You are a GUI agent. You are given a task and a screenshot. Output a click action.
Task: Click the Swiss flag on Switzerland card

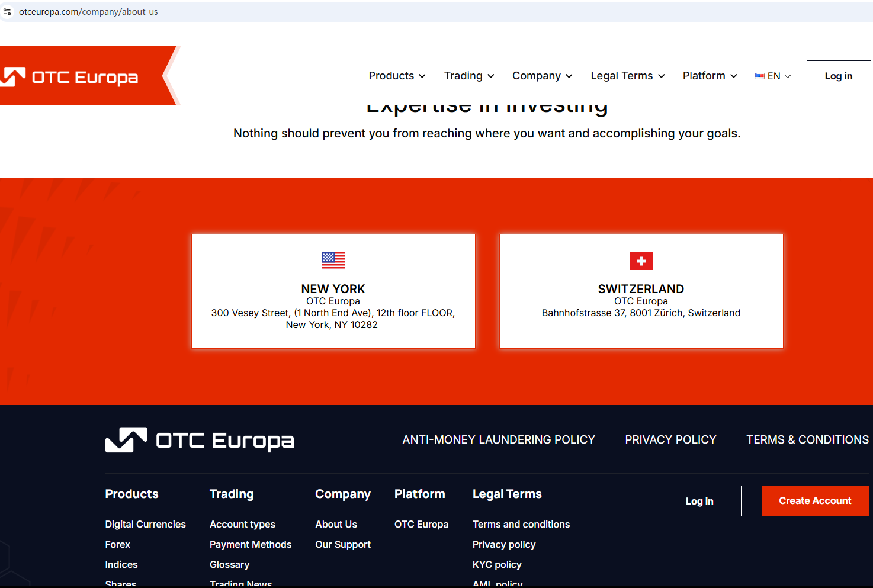(641, 261)
